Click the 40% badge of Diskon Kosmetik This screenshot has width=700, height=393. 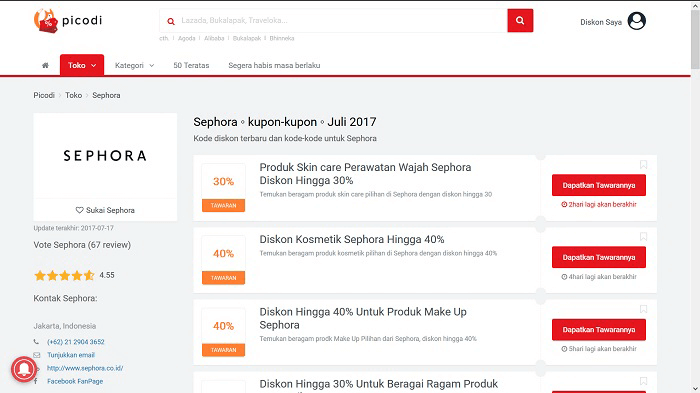coord(223,260)
